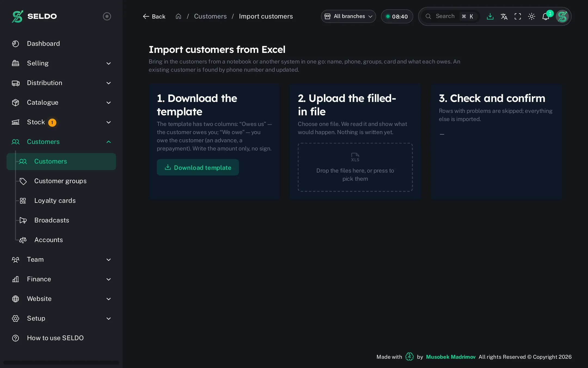Select the Customers submenu item
This screenshot has width=588, height=368.
[61, 161]
